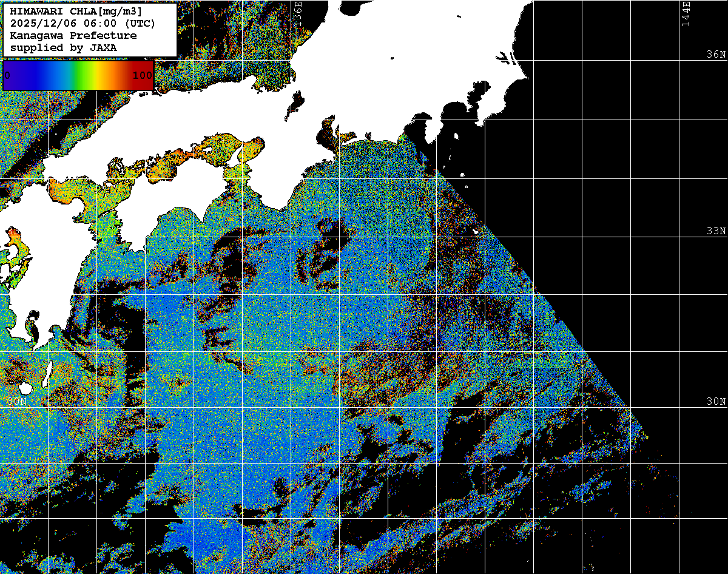Screen dimensions: 728x574
Task: Click the "136E" longitude label at top
Action: [x=297, y=12]
